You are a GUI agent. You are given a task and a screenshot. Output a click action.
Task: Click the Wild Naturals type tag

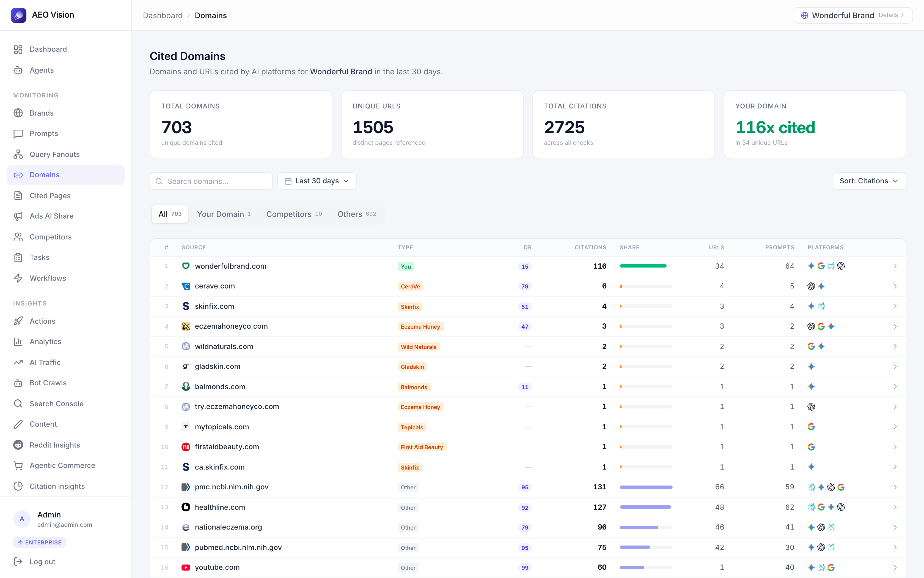click(x=419, y=347)
